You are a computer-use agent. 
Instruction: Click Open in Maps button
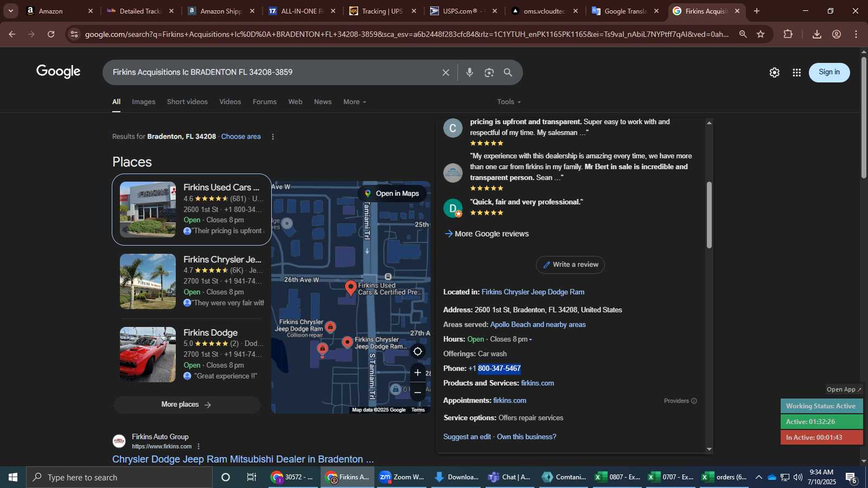click(x=392, y=194)
